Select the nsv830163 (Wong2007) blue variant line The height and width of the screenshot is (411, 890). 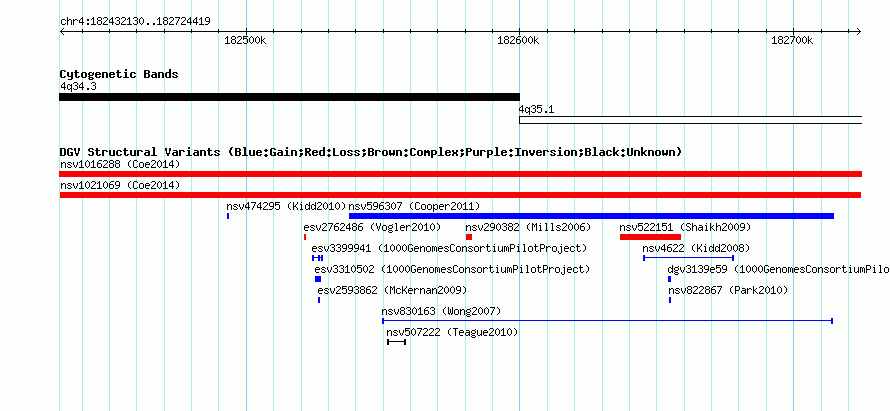(607, 321)
